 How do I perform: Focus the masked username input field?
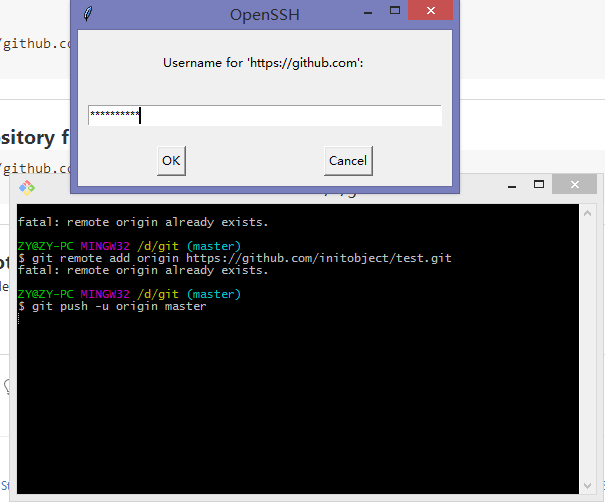pyautogui.click(x=265, y=115)
